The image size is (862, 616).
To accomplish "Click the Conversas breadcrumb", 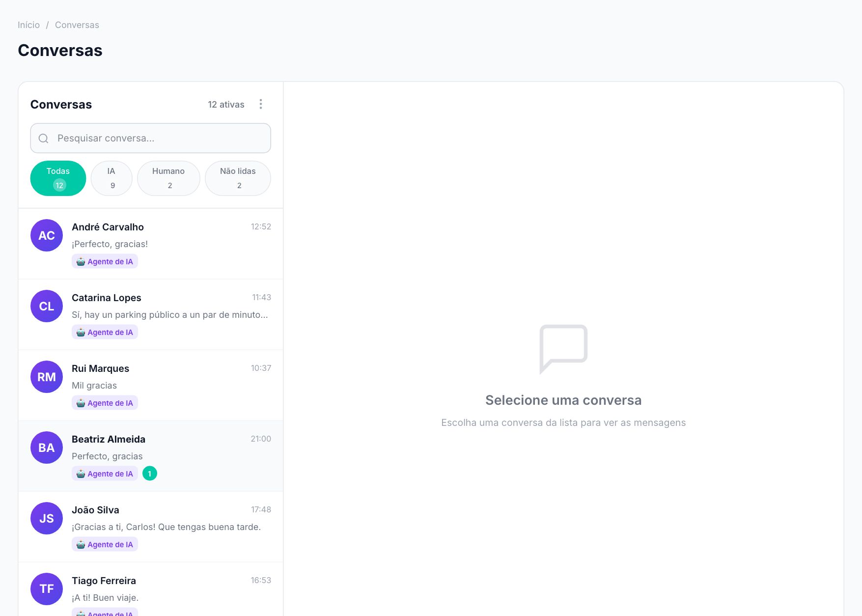I will (77, 25).
